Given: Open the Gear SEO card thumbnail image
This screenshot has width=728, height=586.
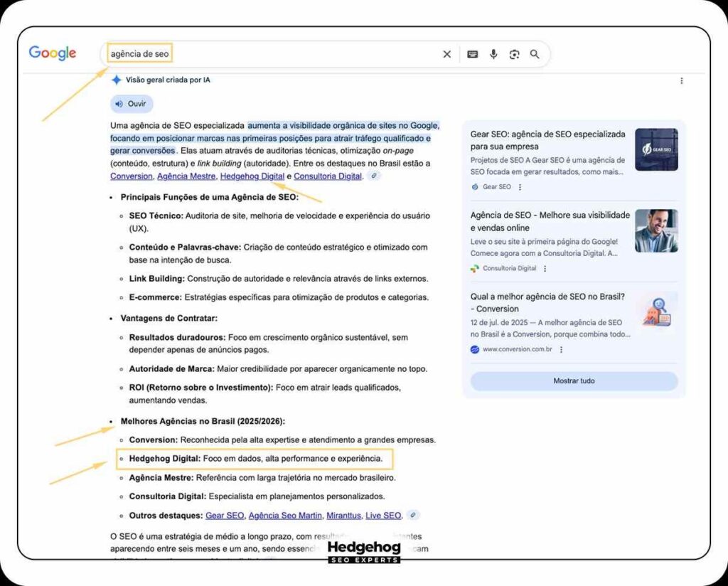Looking at the screenshot, I should point(655,149).
